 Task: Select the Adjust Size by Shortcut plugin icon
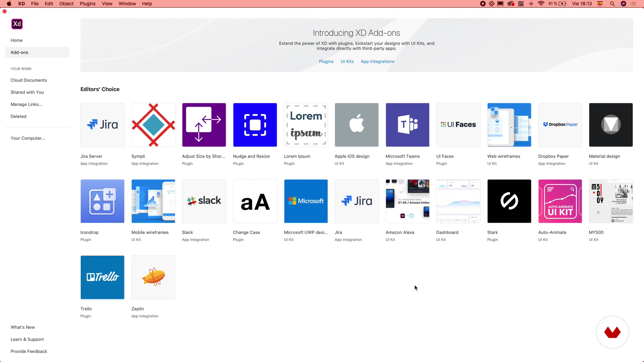[204, 125]
